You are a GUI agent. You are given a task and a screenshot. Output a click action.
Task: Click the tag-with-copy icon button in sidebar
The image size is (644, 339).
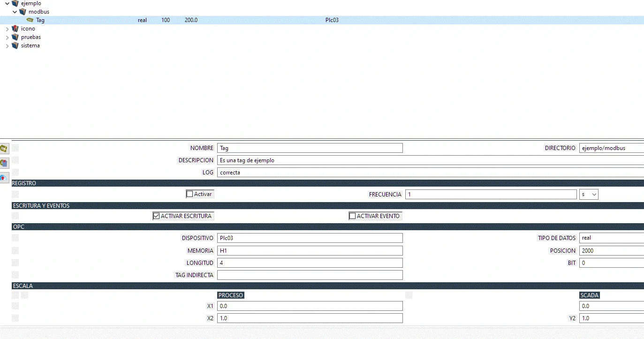[x=4, y=163]
